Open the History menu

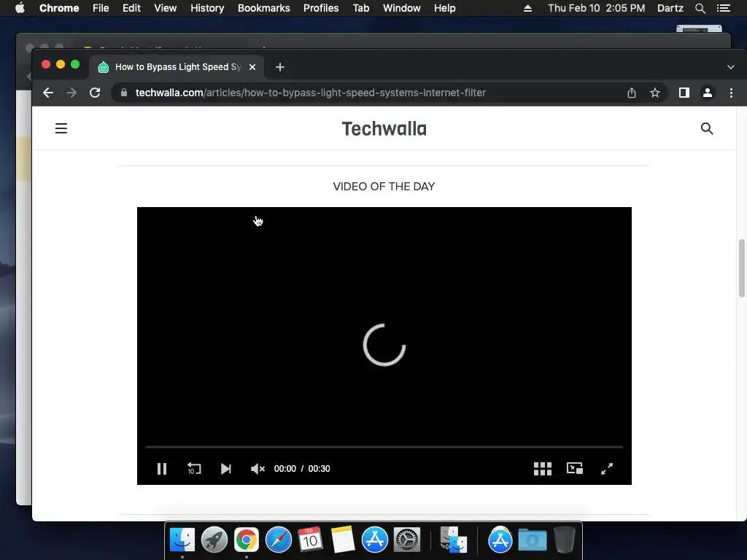tap(207, 8)
